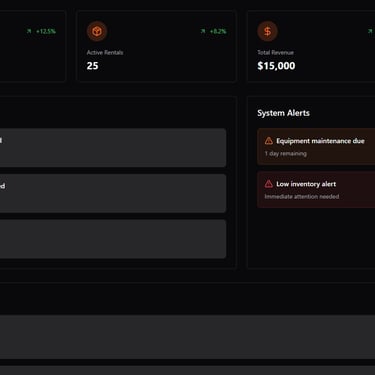375x375 pixels.
Task: Click the $15,000 revenue figure
Action: coord(276,66)
